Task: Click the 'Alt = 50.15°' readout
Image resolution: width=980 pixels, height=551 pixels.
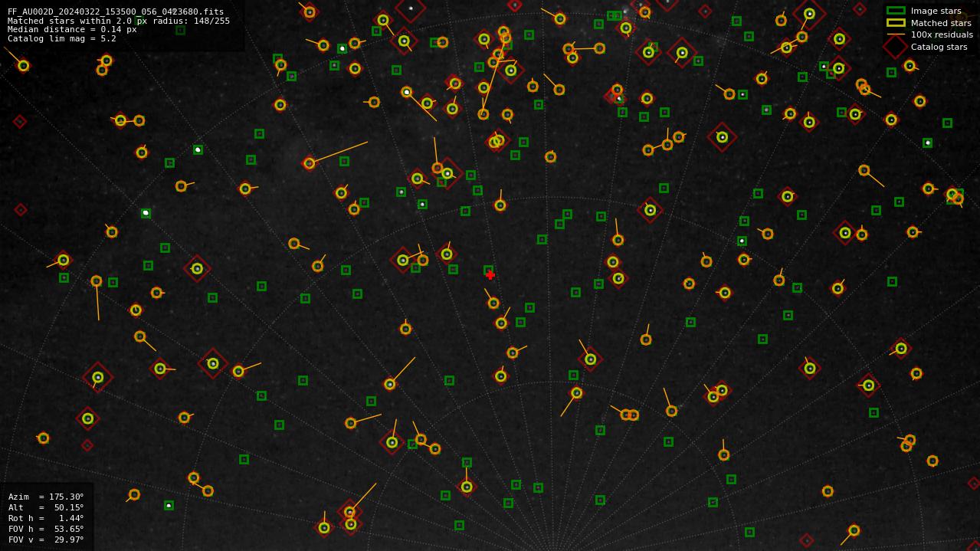Action: [x=46, y=507]
